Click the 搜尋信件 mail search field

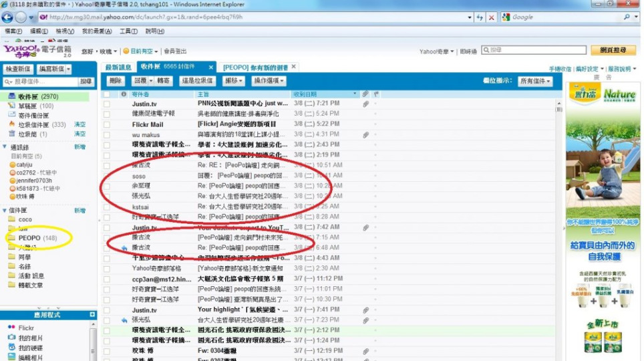(40, 82)
